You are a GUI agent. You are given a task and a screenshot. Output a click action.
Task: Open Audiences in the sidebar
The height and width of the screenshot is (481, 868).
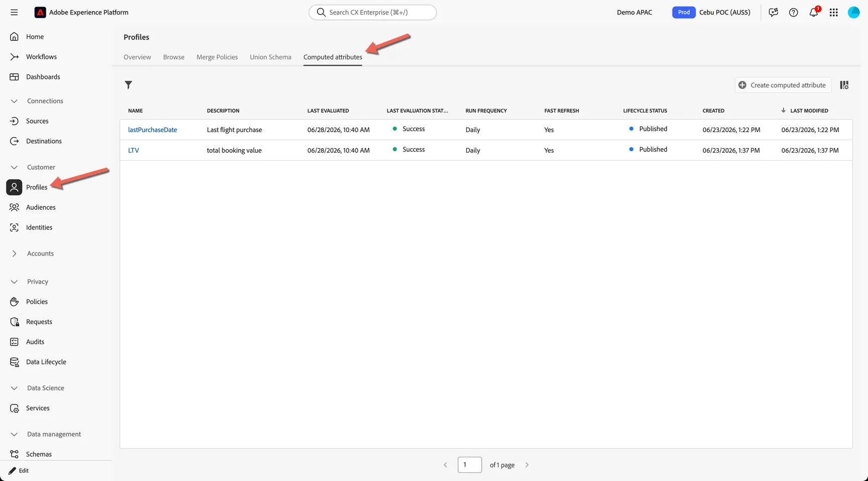41,207
